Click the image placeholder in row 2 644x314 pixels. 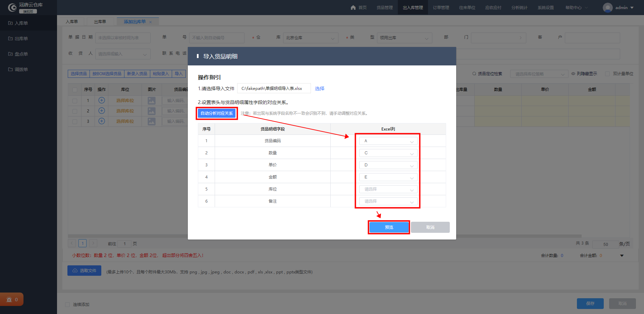tap(152, 111)
